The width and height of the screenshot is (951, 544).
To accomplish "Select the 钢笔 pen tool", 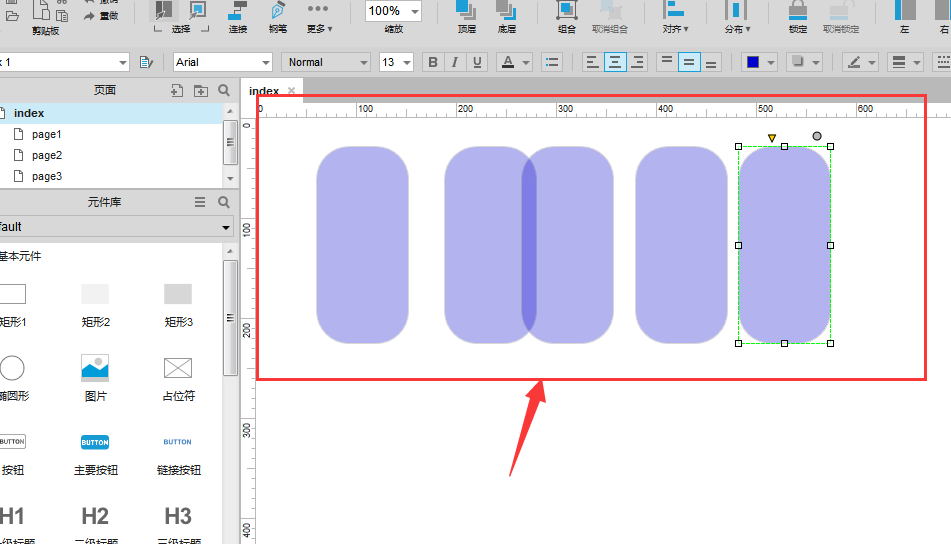I will [x=278, y=16].
